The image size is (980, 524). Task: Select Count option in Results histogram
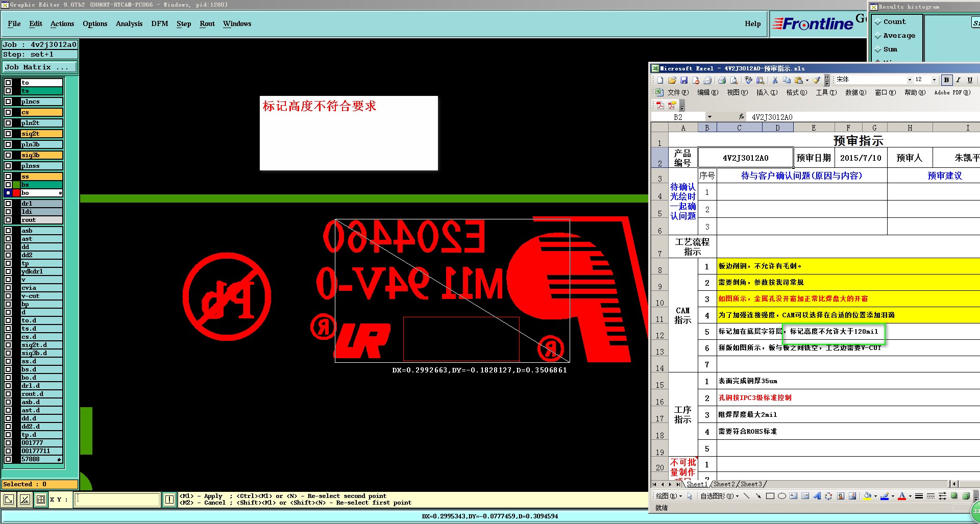pos(890,22)
